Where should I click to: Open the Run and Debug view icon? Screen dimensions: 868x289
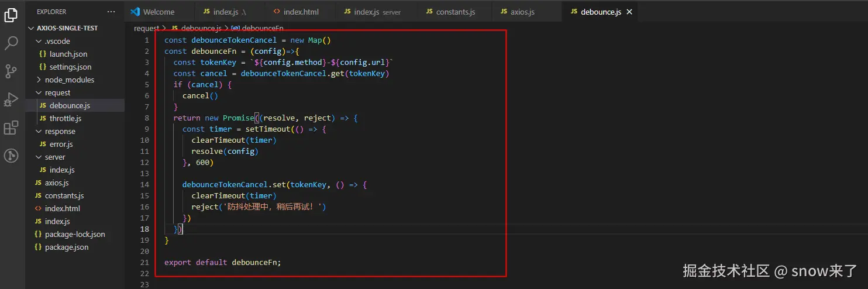coord(11,99)
